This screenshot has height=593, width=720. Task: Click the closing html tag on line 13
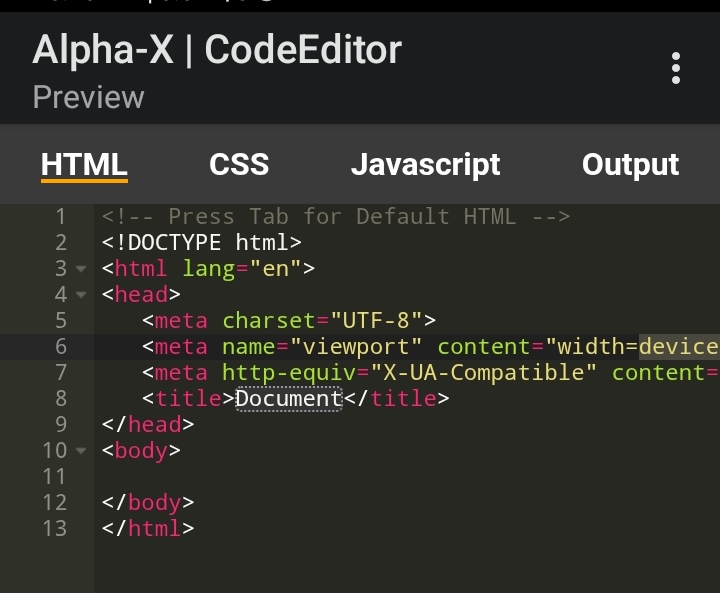point(147,528)
